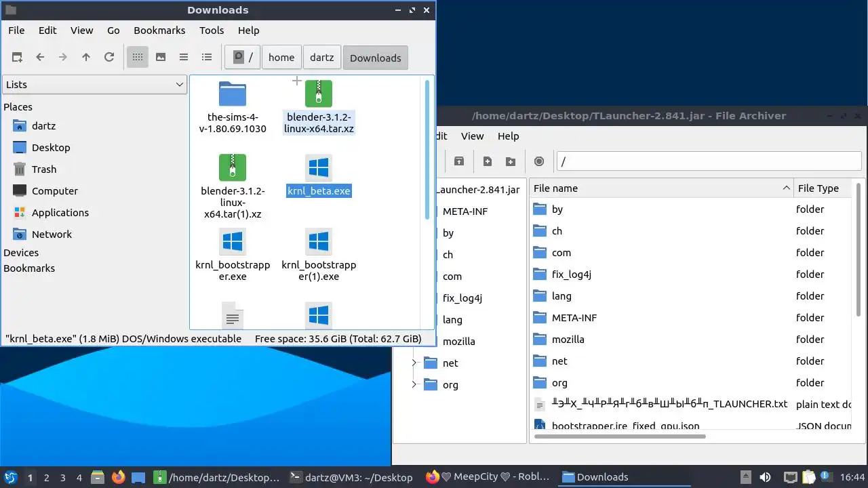The width and height of the screenshot is (868, 488).
Task: Open Edit menu in Downloads window
Action: tap(47, 30)
